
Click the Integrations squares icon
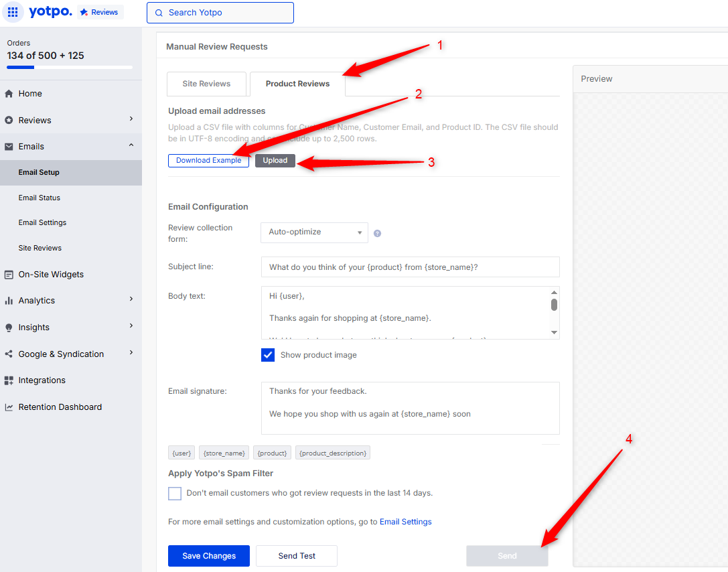9,380
